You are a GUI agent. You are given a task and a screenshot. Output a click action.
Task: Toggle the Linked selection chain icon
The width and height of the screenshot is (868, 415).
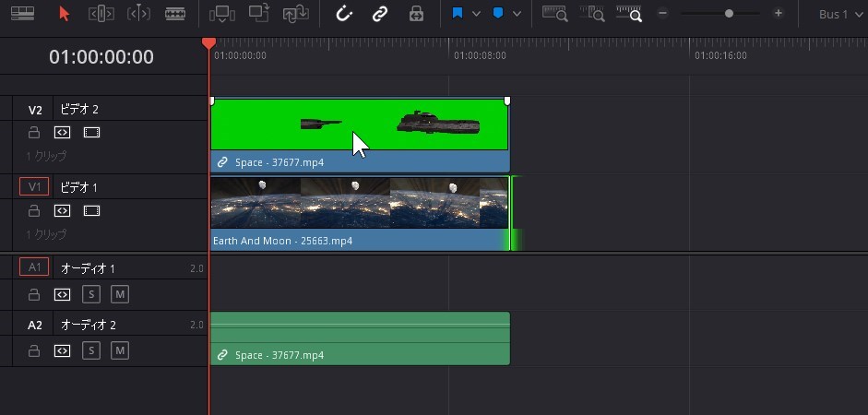coord(380,14)
